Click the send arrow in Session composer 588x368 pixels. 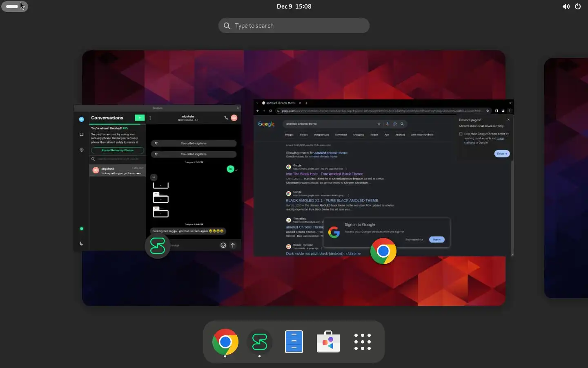tap(233, 245)
